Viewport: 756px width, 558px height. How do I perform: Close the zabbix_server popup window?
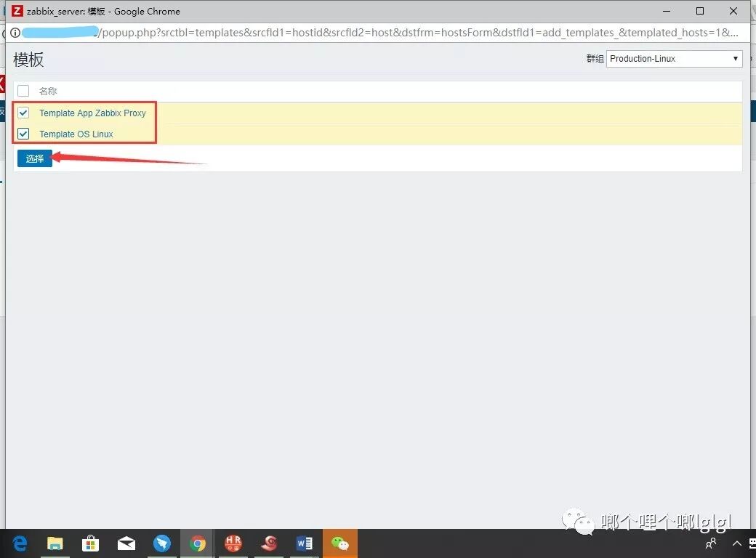tap(733, 11)
